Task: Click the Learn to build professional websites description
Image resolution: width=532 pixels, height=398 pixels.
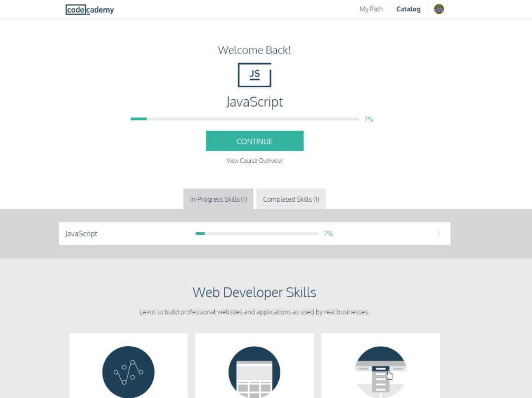Action: (255, 312)
